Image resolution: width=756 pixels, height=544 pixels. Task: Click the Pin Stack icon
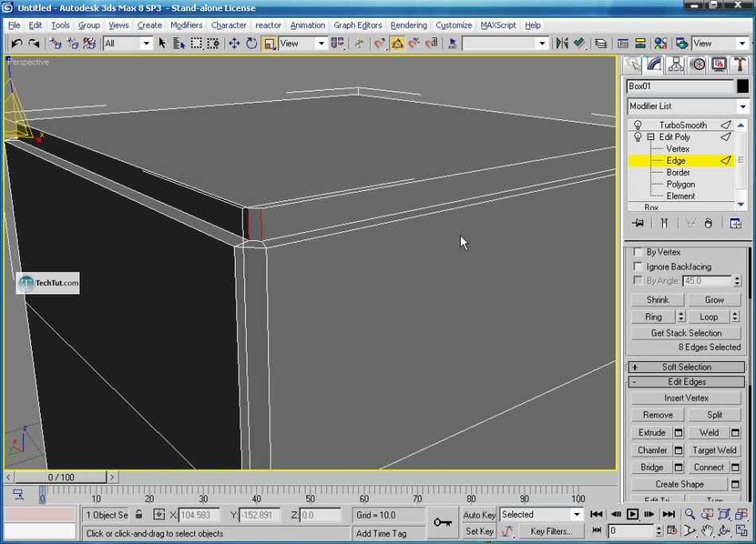[x=638, y=223]
